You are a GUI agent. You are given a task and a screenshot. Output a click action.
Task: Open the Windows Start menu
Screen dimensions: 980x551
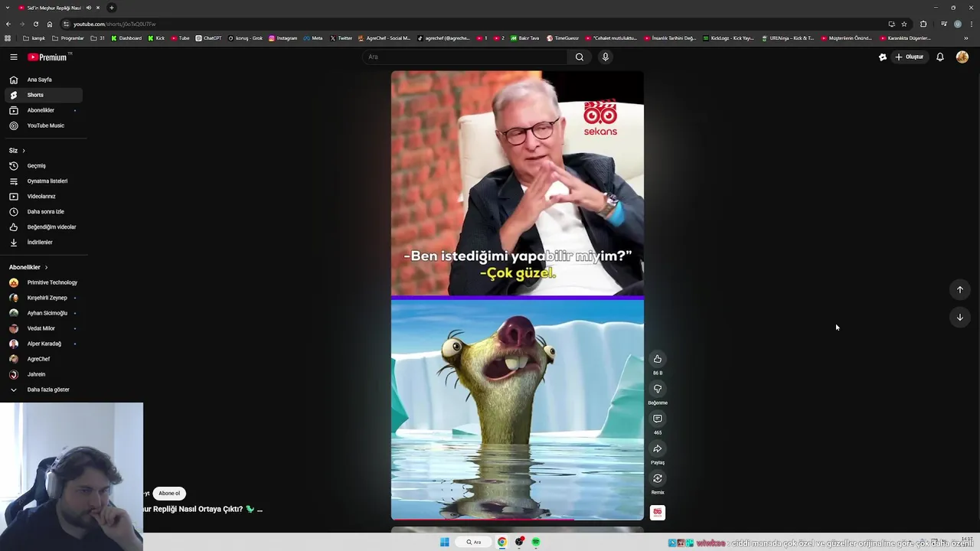(x=445, y=542)
